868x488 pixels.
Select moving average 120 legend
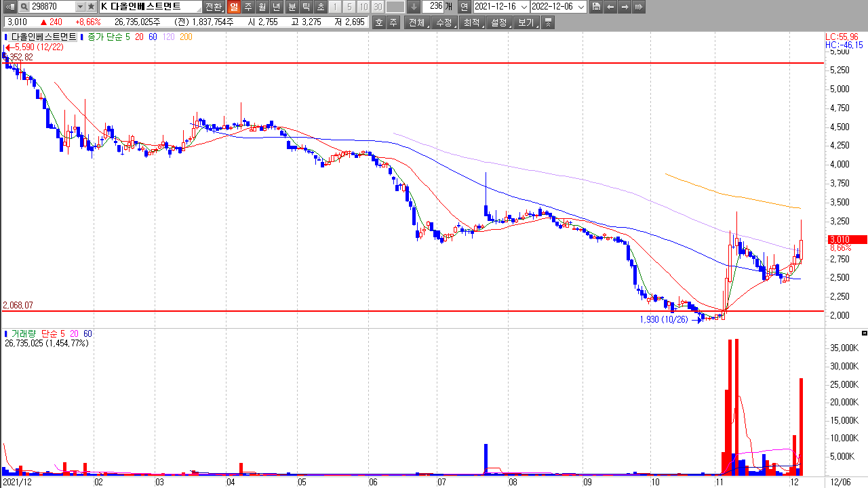pyautogui.click(x=168, y=37)
